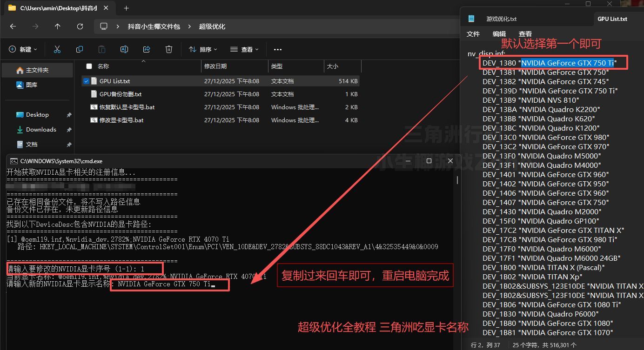Delete the selected file
Image resolution: width=644 pixels, height=350 pixels.
point(169,49)
